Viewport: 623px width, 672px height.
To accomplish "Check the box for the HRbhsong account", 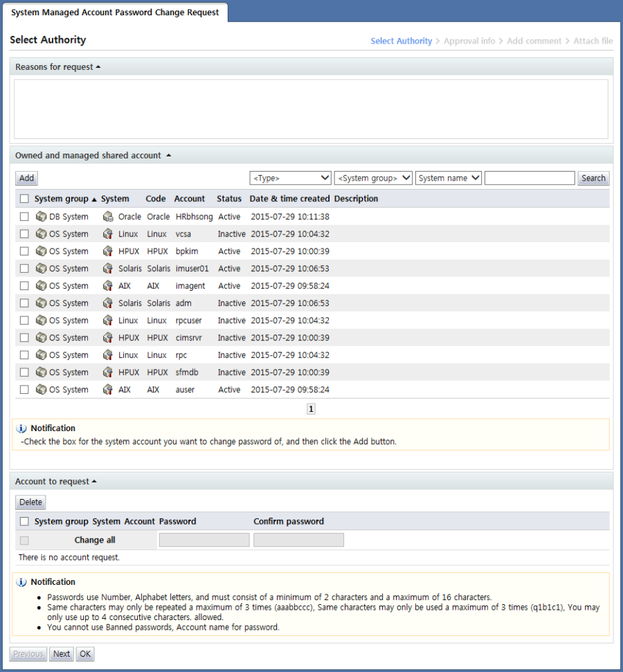I will pyautogui.click(x=24, y=217).
